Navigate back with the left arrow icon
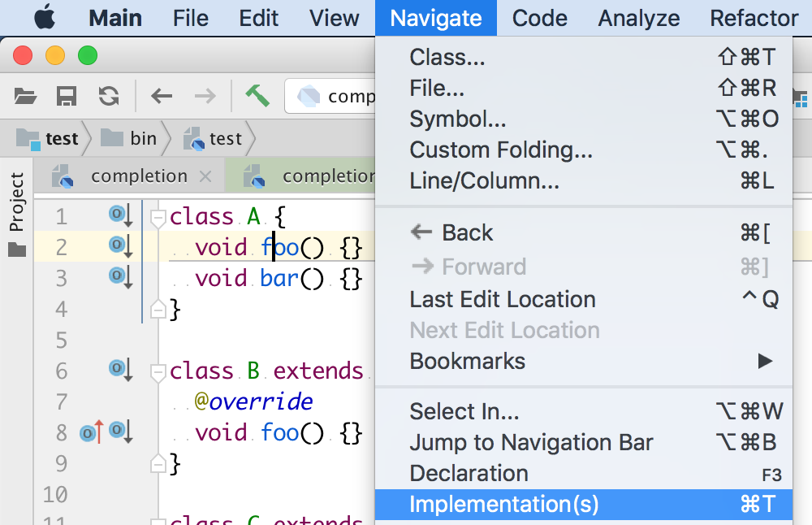The width and height of the screenshot is (812, 525). coord(161,95)
